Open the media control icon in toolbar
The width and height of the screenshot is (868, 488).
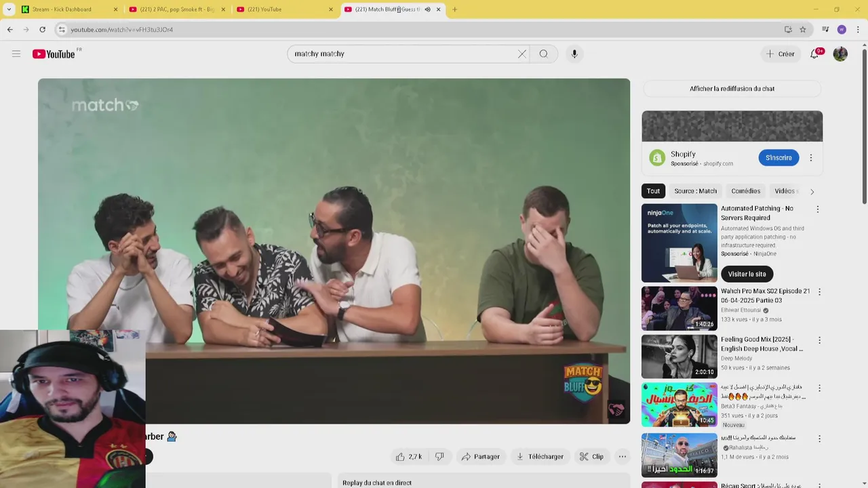[825, 29]
